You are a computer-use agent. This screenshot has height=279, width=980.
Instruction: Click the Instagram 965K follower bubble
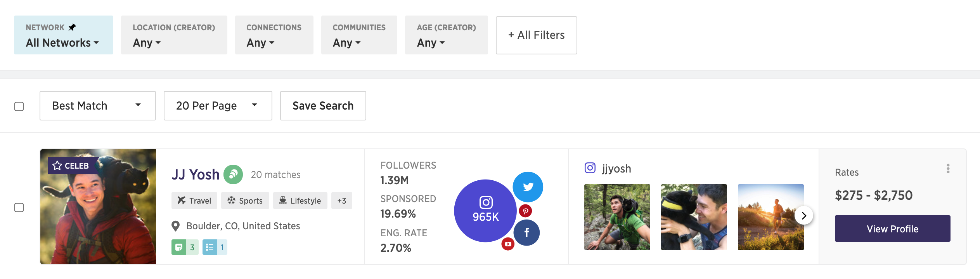tap(485, 211)
